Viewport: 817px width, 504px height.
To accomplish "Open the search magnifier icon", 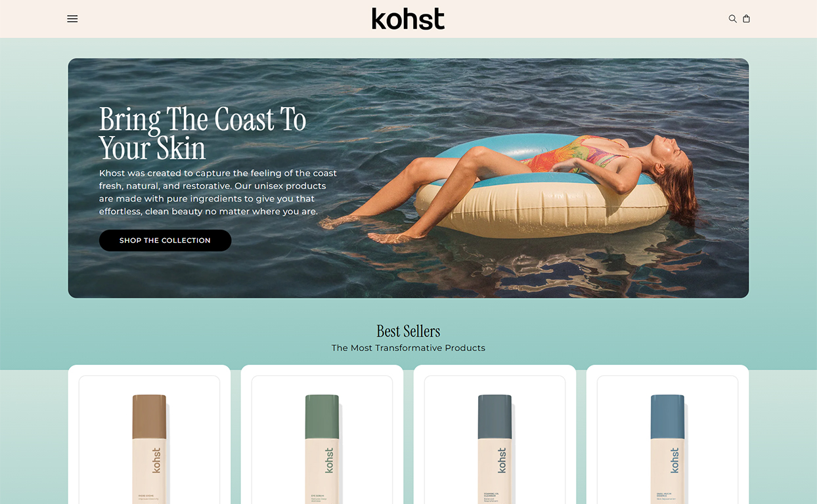I will click(x=732, y=19).
